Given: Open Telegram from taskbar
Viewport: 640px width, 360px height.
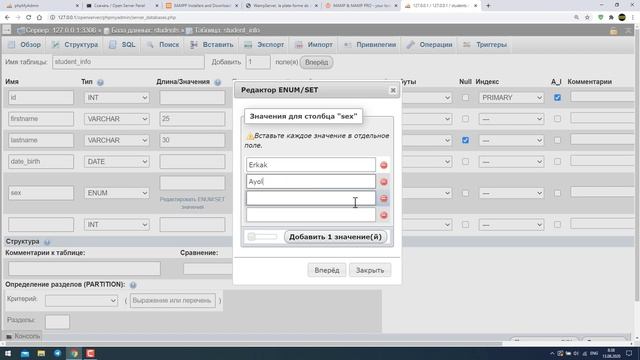Looking at the screenshot, I should pos(58,353).
